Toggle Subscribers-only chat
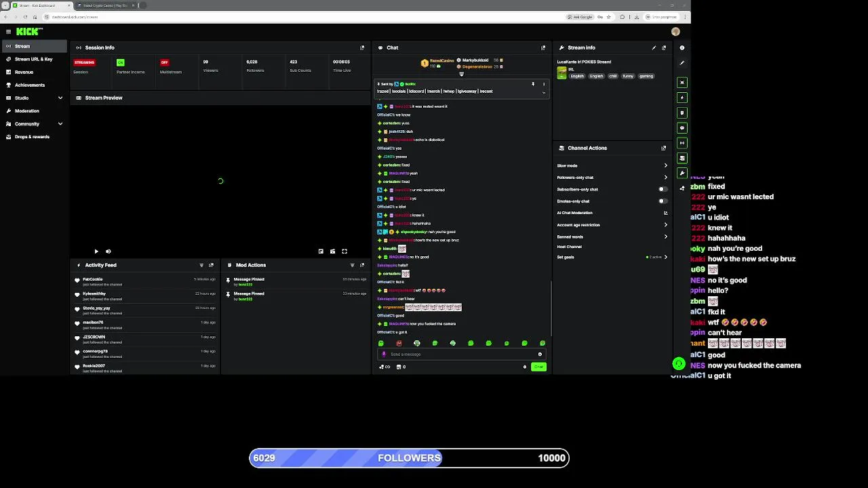Screen dimensions: 868x488 coord(663,189)
